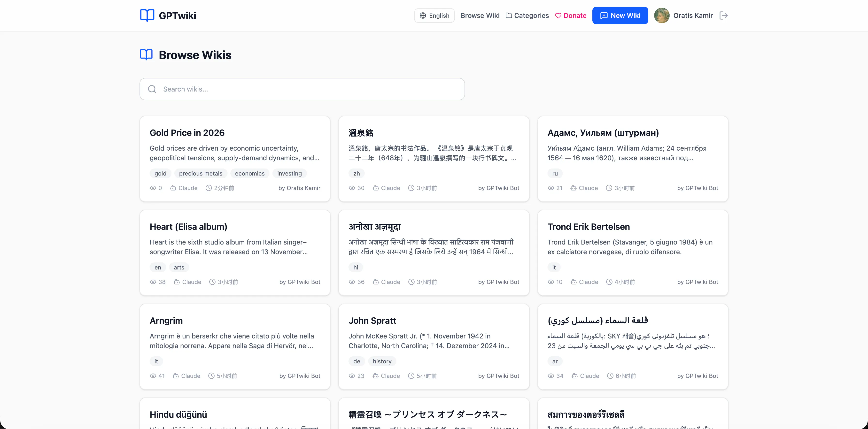Viewport: 868px width, 429px height.
Task: Click the Donate heart link
Action: [x=570, y=15]
